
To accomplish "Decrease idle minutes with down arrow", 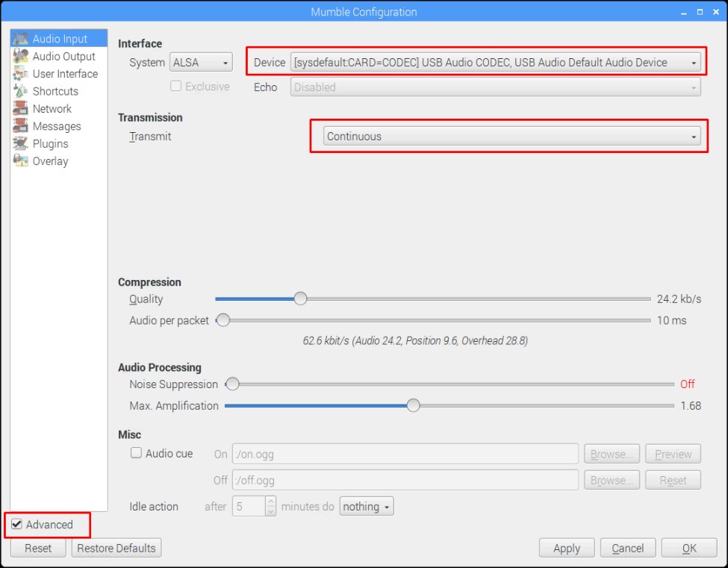I will click(x=271, y=511).
